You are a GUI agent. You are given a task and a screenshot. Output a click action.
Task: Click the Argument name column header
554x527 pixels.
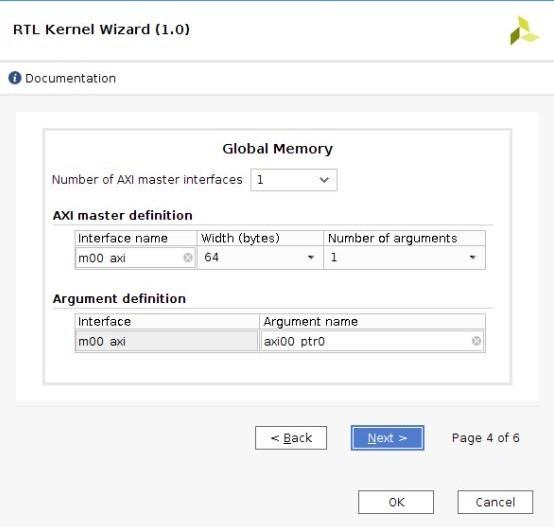pos(372,322)
